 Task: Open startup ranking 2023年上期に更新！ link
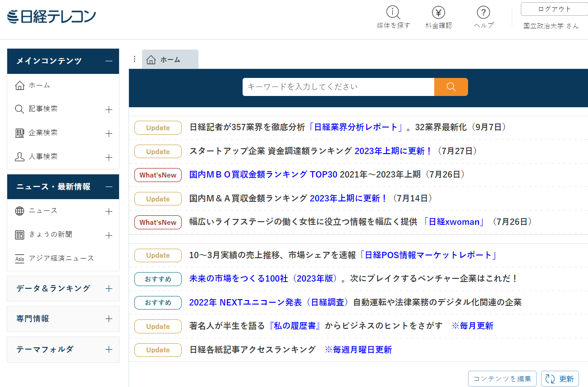[393, 151]
